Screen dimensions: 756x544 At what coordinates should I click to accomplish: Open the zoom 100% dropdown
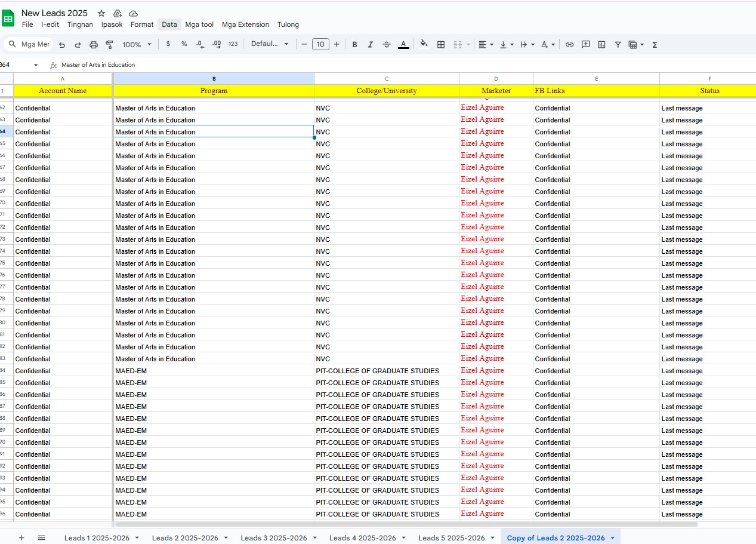137,45
